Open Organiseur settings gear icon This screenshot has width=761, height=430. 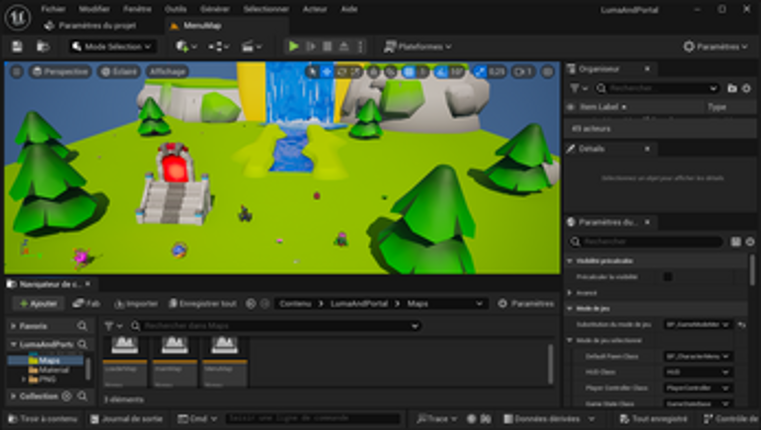click(x=746, y=88)
